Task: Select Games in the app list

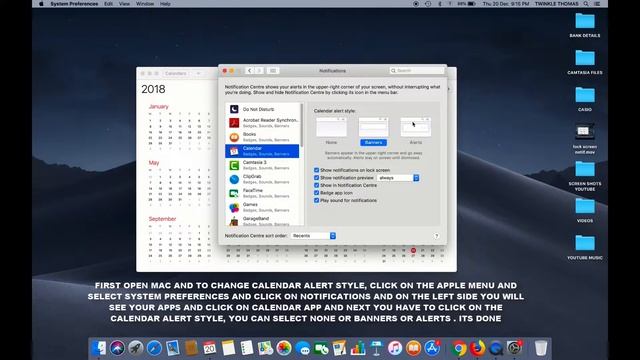Action: (x=262, y=207)
